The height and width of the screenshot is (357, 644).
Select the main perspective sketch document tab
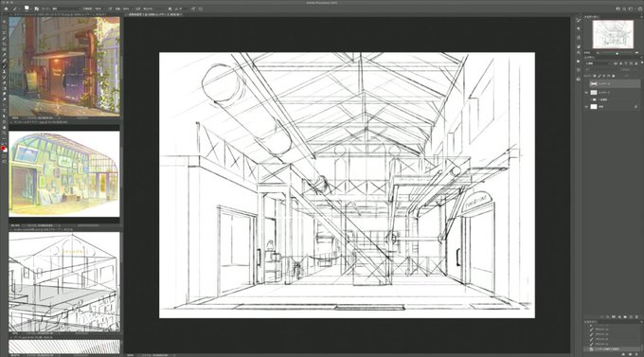(155, 14)
